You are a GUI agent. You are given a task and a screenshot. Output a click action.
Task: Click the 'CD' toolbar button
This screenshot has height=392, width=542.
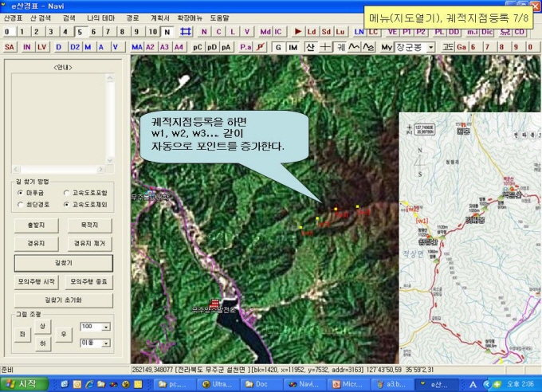point(519,32)
